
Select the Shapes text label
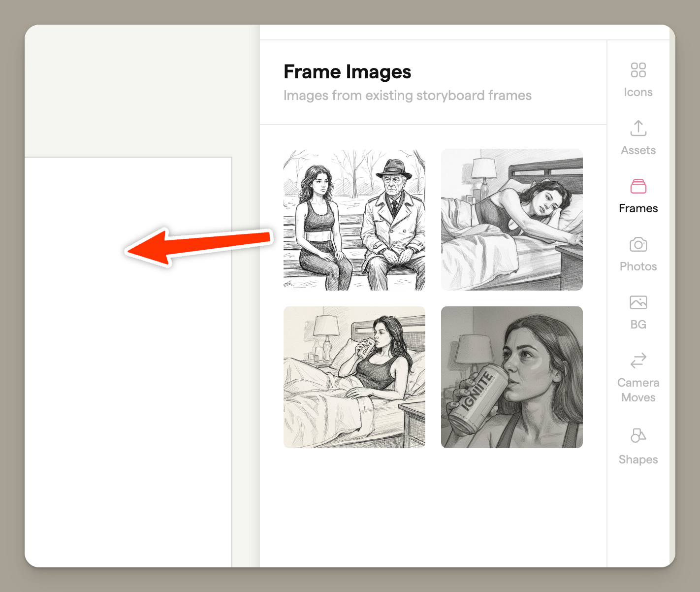638,460
